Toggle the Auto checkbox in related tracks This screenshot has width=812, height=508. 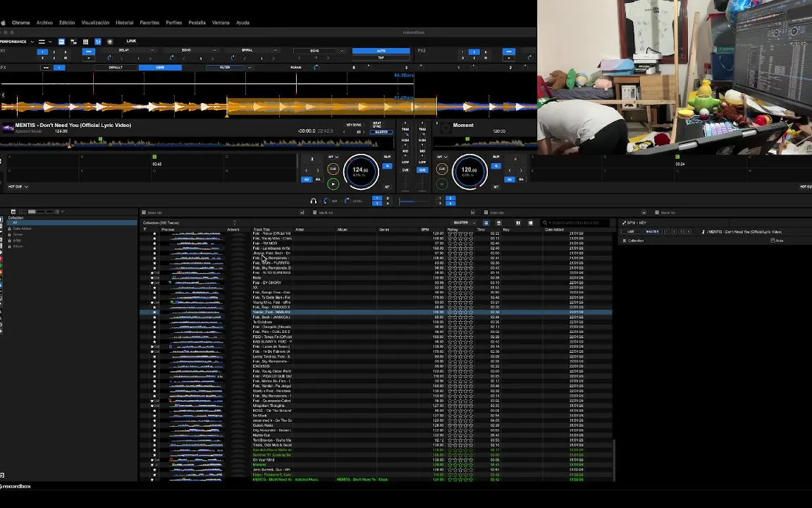point(773,241)
